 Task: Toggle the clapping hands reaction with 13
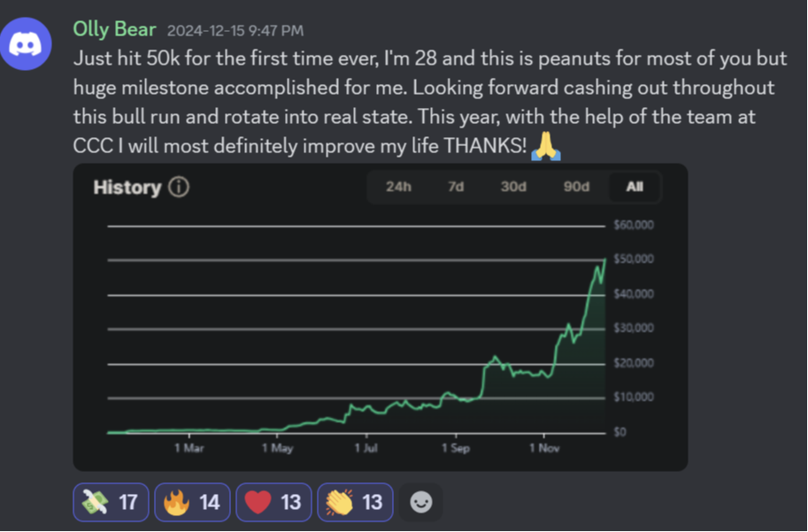tap(355, 502)
